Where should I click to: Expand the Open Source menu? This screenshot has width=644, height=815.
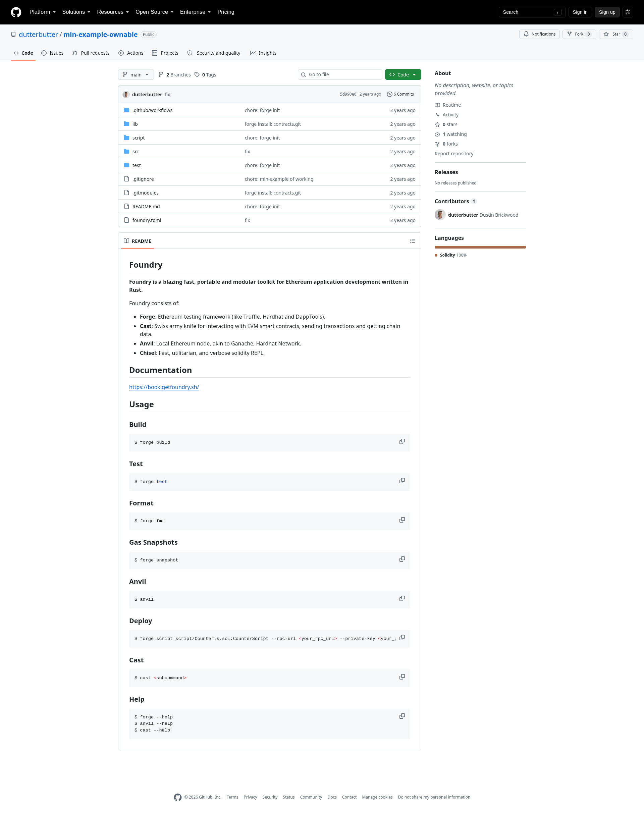[154, 12]
